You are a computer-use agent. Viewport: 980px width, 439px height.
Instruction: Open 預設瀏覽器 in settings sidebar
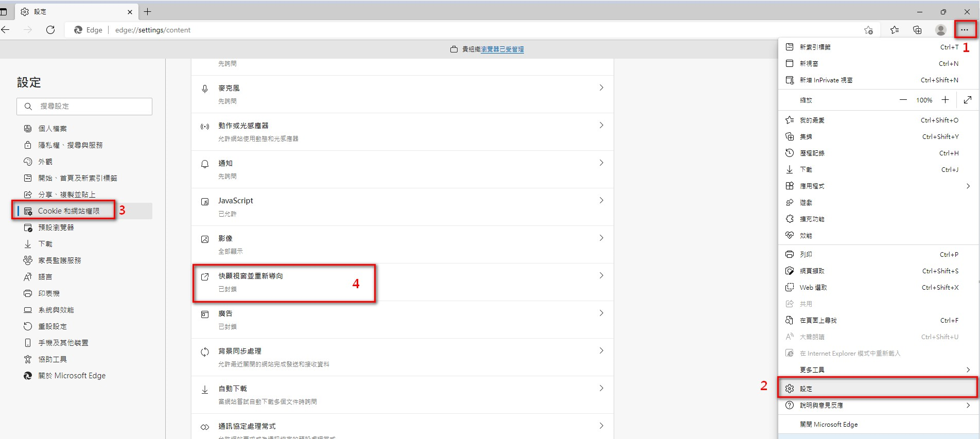(x=84, y=227)
